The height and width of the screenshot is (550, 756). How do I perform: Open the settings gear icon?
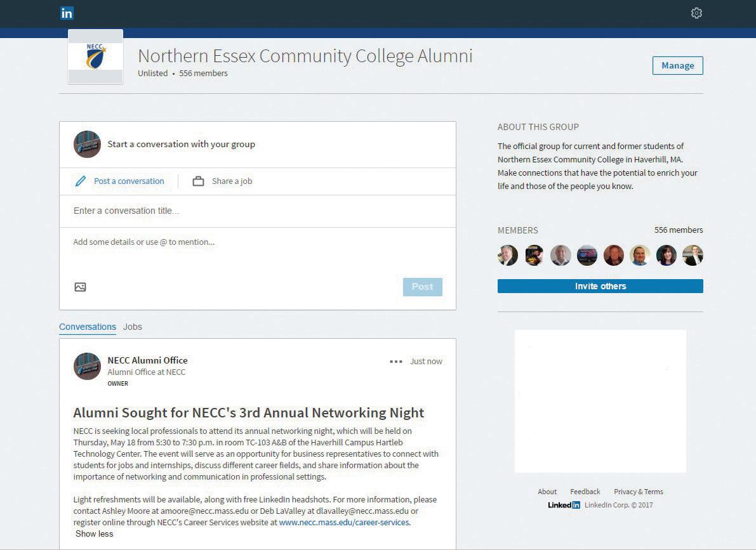[696, 13]
